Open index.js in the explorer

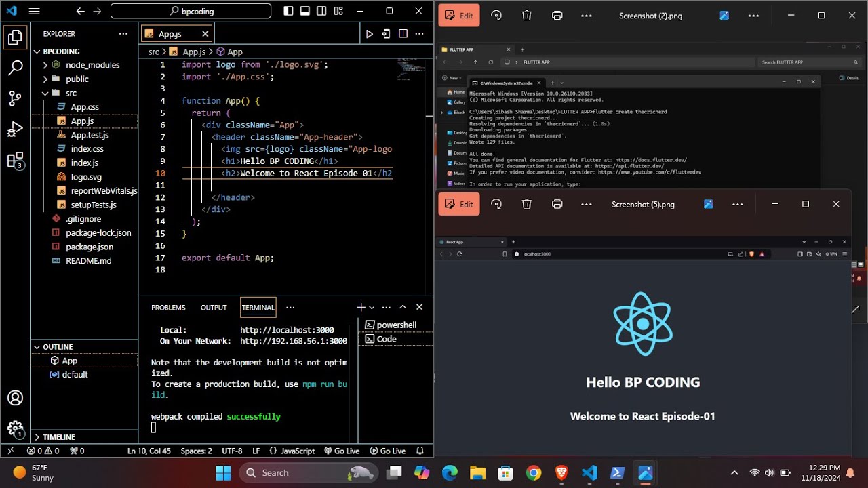[84, 163]
